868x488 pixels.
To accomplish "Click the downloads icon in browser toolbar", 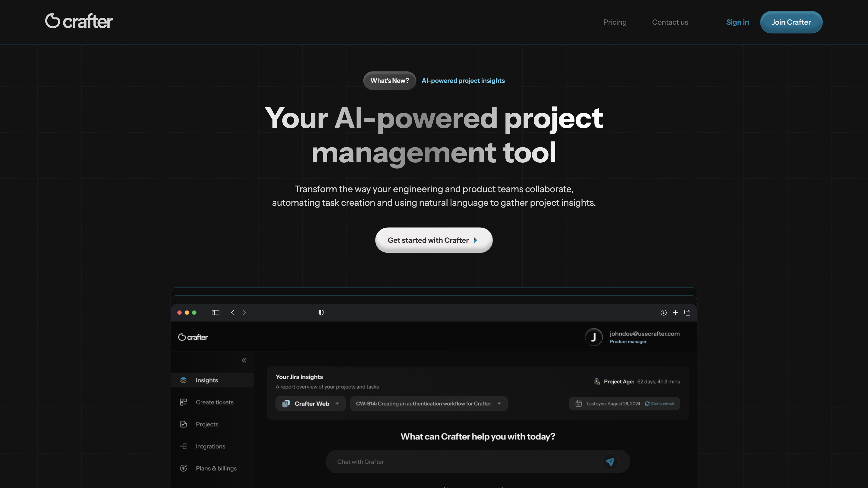I will pyautogui.click(x=663, y=313).
